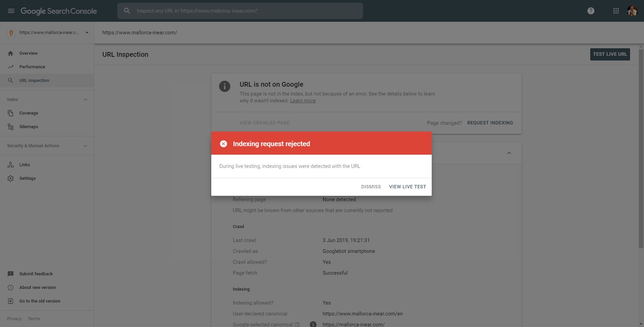Click Test Live URL button
Image resolution: width=644 pixels, height=327 pixels.
610,54
